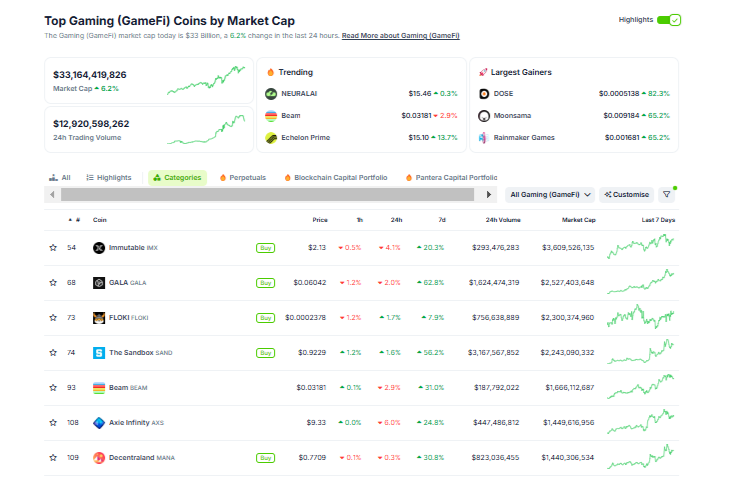This screenshot has height=477, width=729.
Task: Click DOSE price $0.0005138
Action: 619,94
